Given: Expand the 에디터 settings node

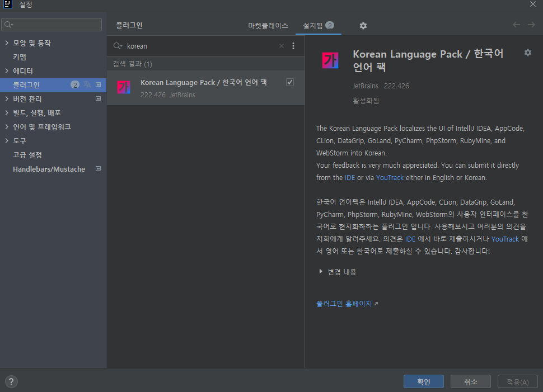Looking at the screenshot, I should click(x=7, y=70).
